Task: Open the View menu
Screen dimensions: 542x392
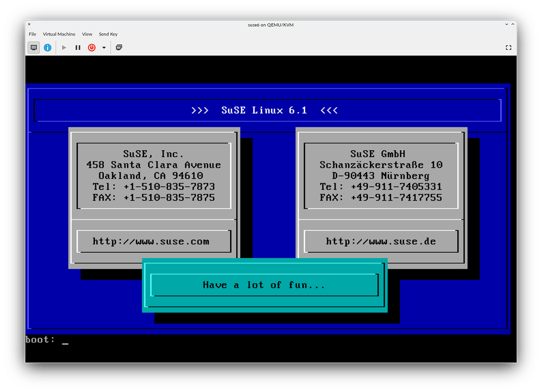Action: 87,34
